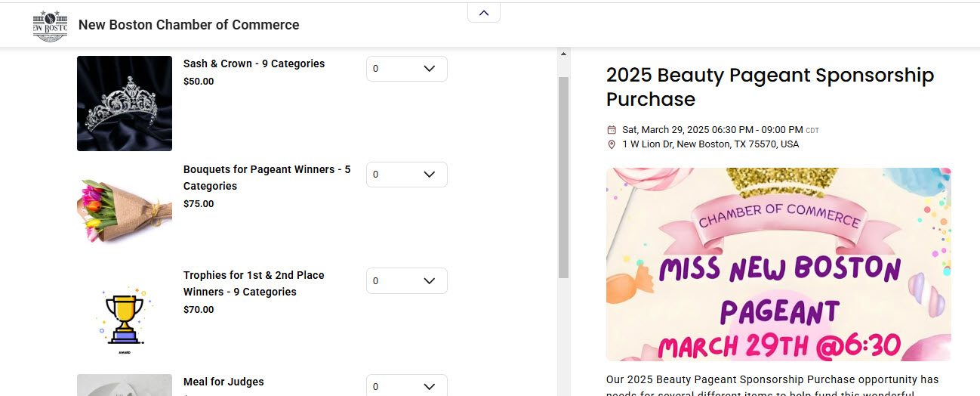Select the $50.00 price text

pyautogui.click(x=199, y=82)
